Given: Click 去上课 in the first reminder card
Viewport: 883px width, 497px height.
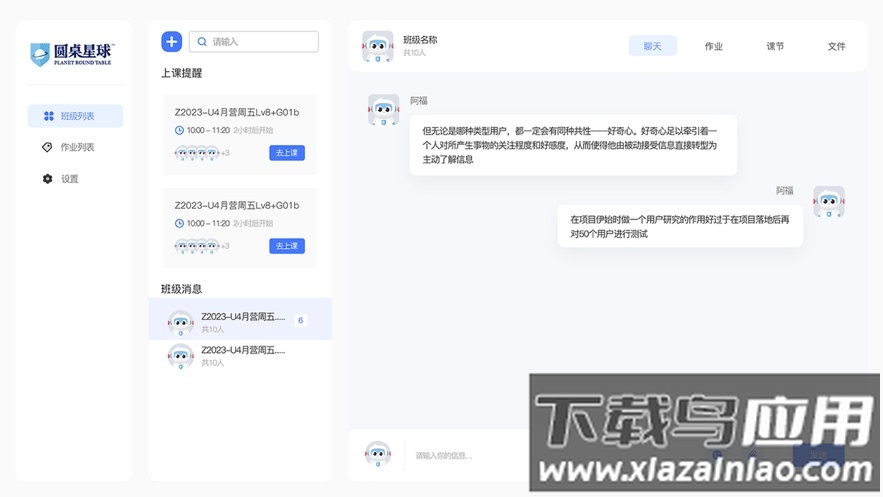Looking at the screenshot, I should (287, 153).
